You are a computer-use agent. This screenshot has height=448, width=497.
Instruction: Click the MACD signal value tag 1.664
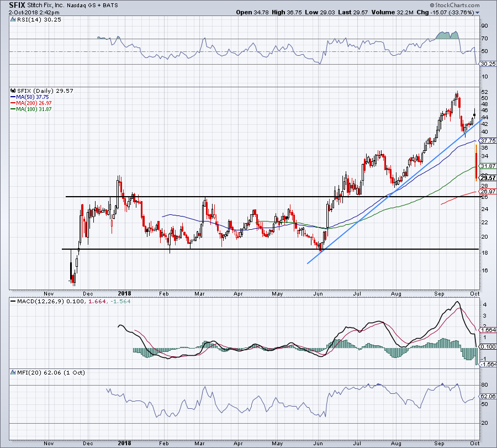[488, 330]
